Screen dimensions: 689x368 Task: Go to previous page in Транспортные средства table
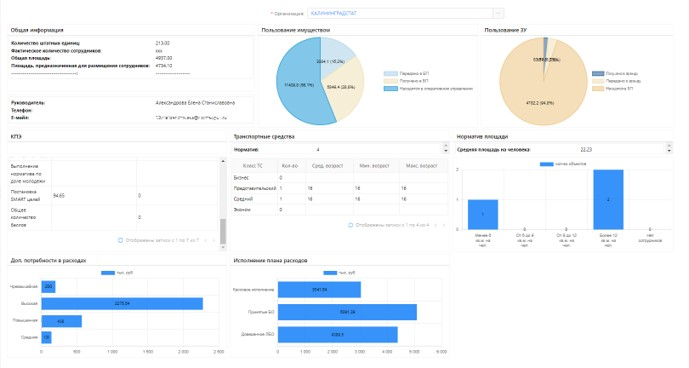[x=435, y=225]
